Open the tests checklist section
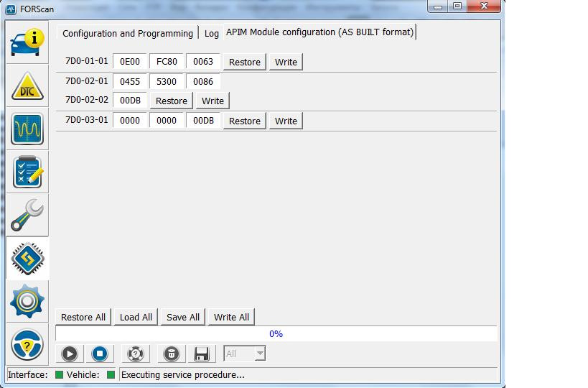The image size is (588, 388). point(27,172)
